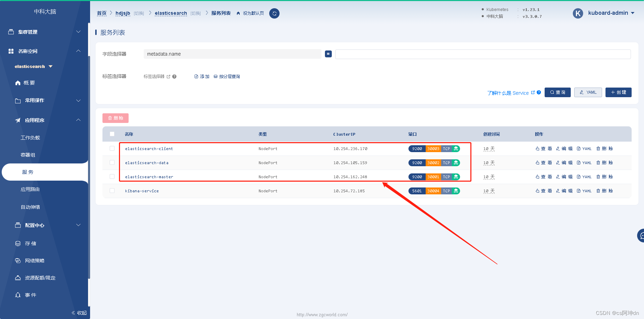Click the help icon next to 了解什么是 Service

pyautogui.click(x=539, y=92)
